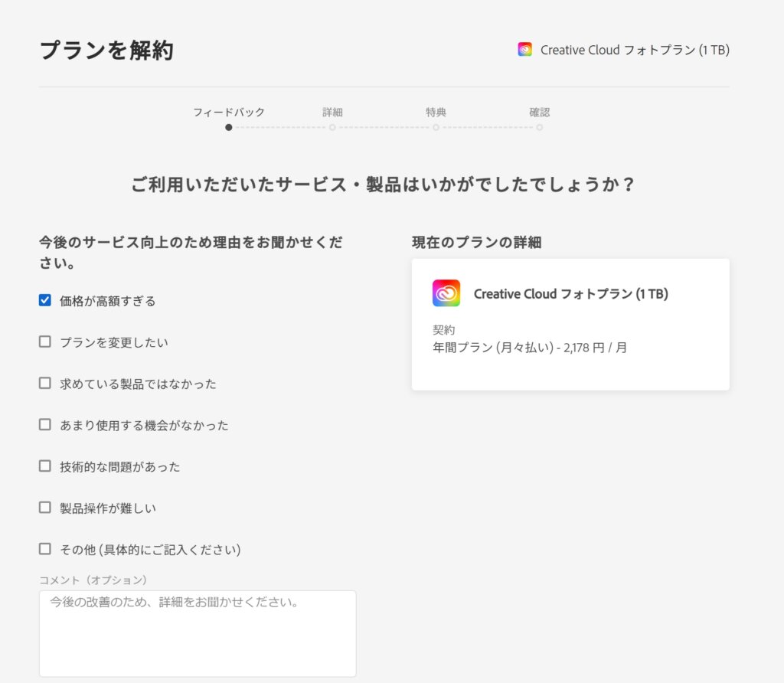Click the ご利用いただいたサービス question heading
Viewport: 784px width, 683px height.
pos(383,185)
